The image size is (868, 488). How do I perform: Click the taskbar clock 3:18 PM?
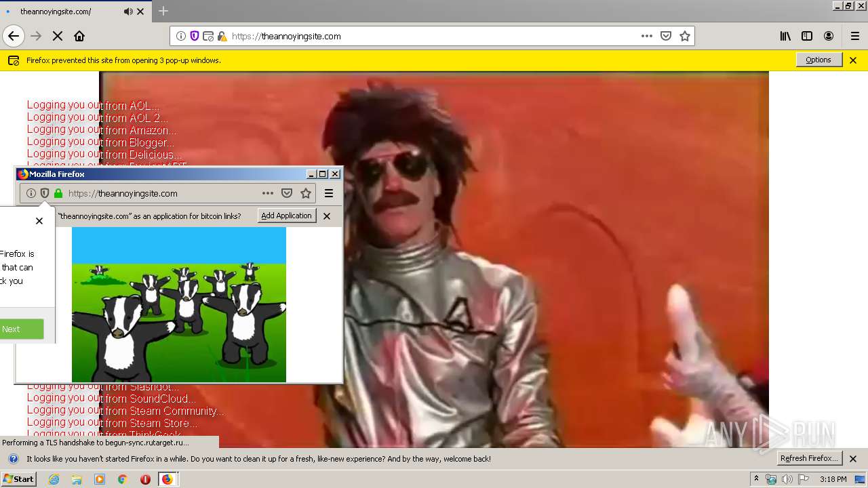pos(833,479)
